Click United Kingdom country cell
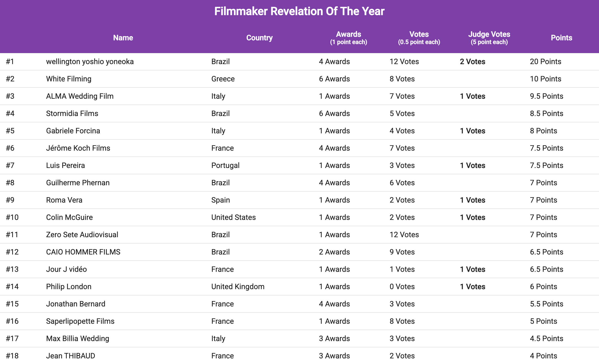The height and width of the screenshot is (364, 599). click(237, 287)
